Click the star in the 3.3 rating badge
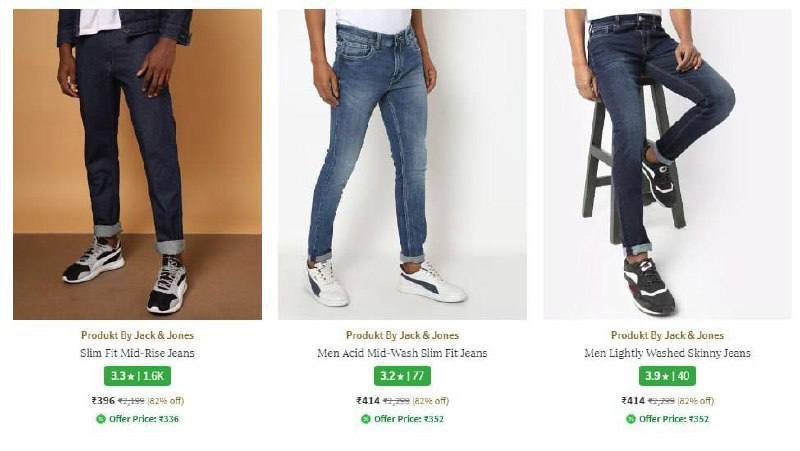Image resolution: width=800 pixels, height=451 pixels. [129, 377]
